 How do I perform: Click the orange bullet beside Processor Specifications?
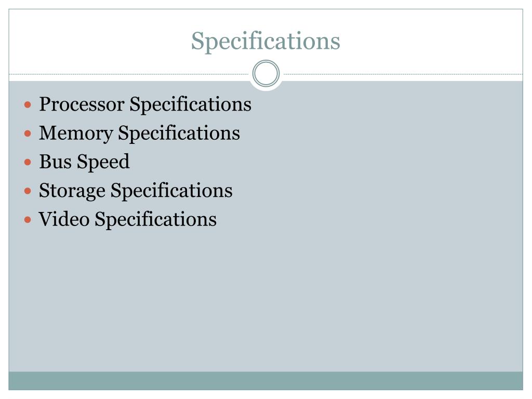(28, 104)
